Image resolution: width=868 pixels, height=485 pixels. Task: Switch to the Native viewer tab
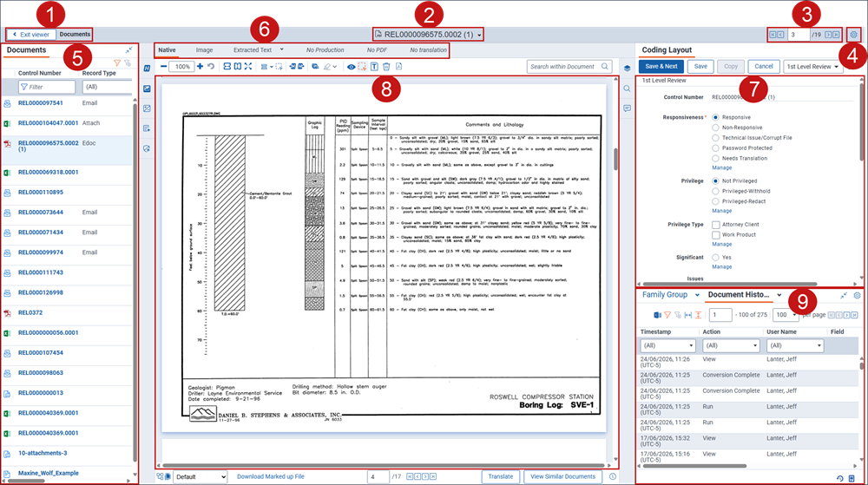[167, 49]
